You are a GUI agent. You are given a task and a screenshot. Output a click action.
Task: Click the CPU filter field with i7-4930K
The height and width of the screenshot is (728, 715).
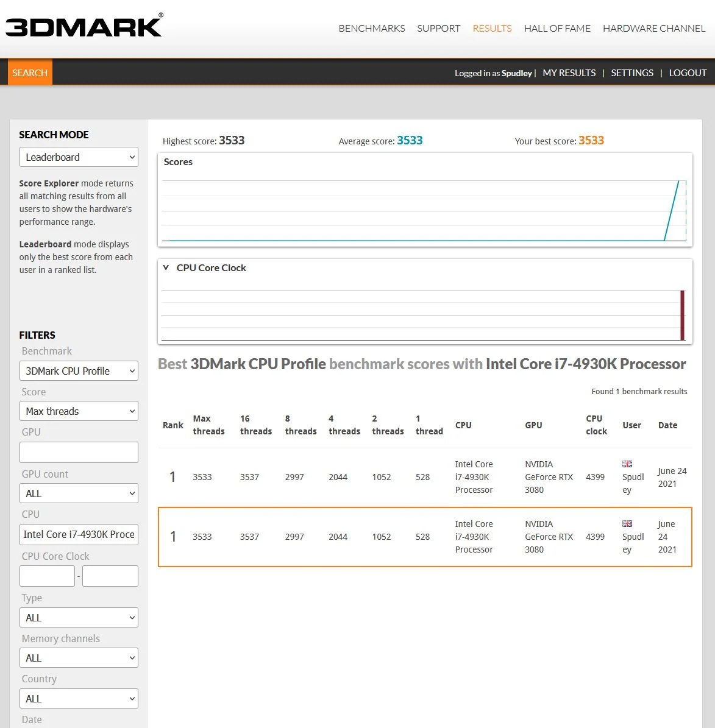tap(79, 534)
